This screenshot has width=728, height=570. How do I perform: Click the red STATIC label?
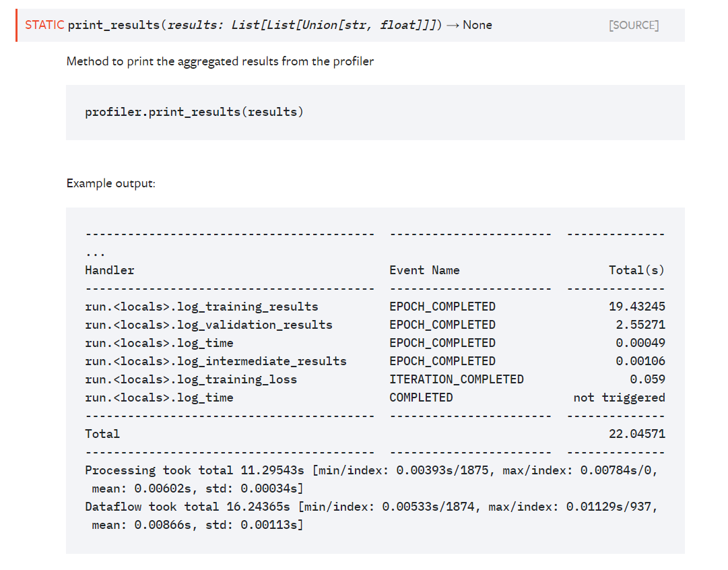tap(44, 26)
